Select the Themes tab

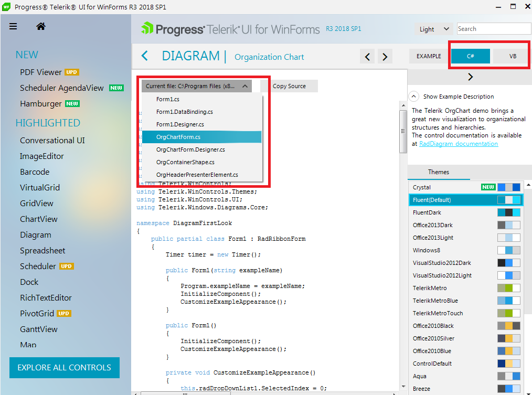(439, 172)
